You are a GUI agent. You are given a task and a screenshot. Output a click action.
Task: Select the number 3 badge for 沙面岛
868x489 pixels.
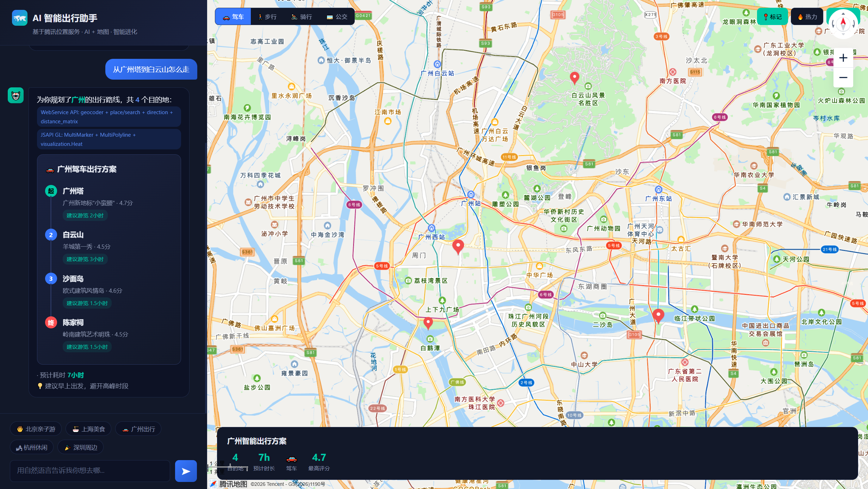pos(51,279)
